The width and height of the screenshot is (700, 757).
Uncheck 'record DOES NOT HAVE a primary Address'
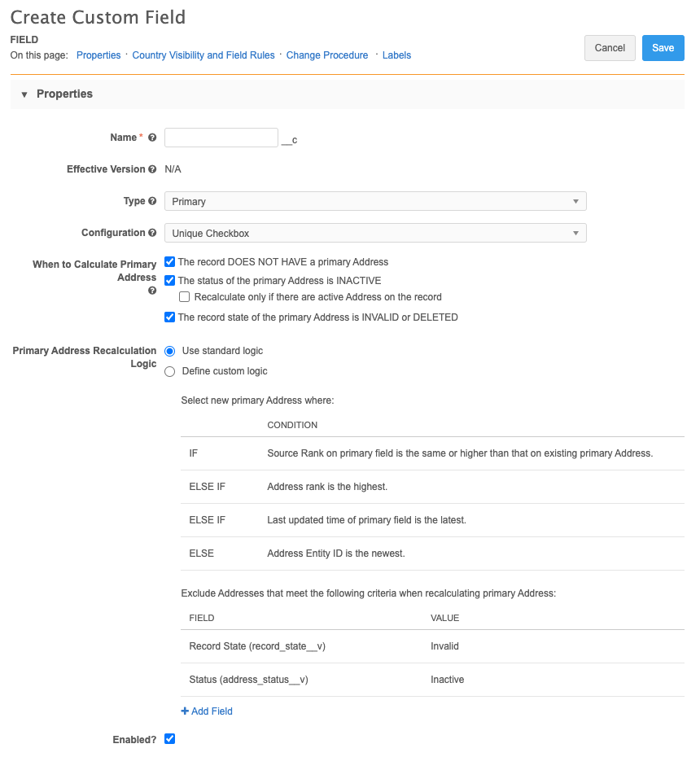coord(170,262)
